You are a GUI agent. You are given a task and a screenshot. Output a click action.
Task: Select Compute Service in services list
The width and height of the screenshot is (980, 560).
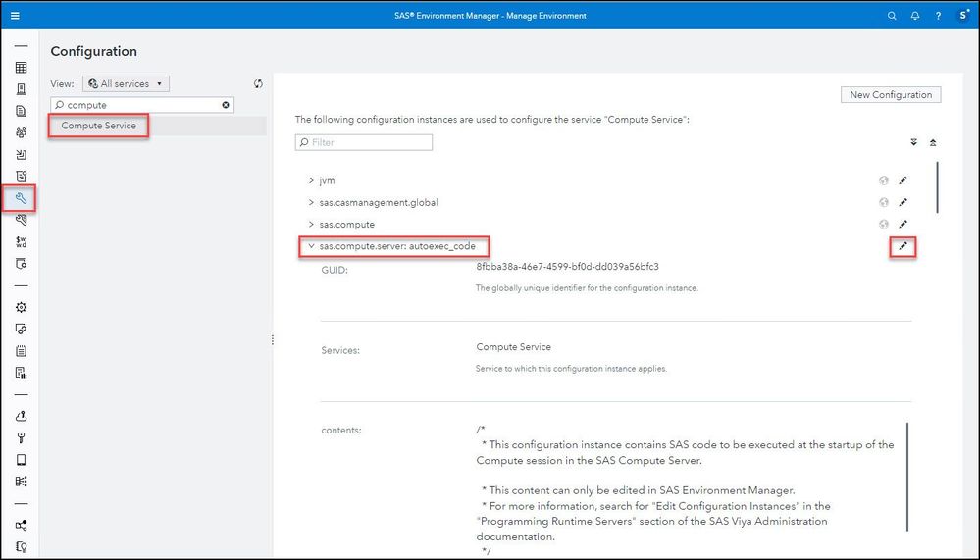(98, 126)
